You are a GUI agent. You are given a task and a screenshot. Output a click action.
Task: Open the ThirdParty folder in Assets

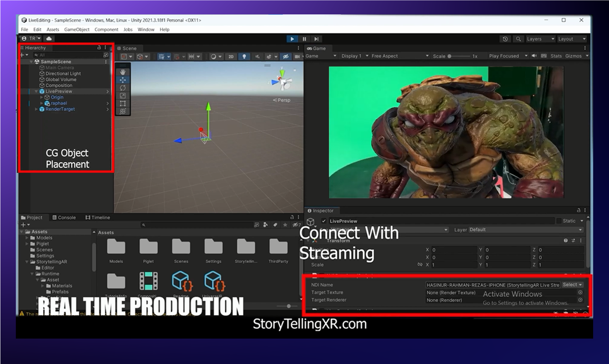[x=278, y=250]
